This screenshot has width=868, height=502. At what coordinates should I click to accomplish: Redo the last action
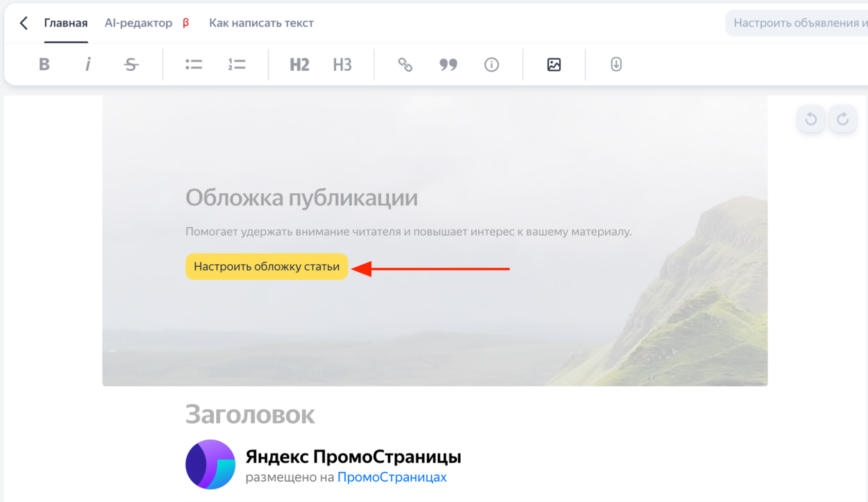coord(842,119)
